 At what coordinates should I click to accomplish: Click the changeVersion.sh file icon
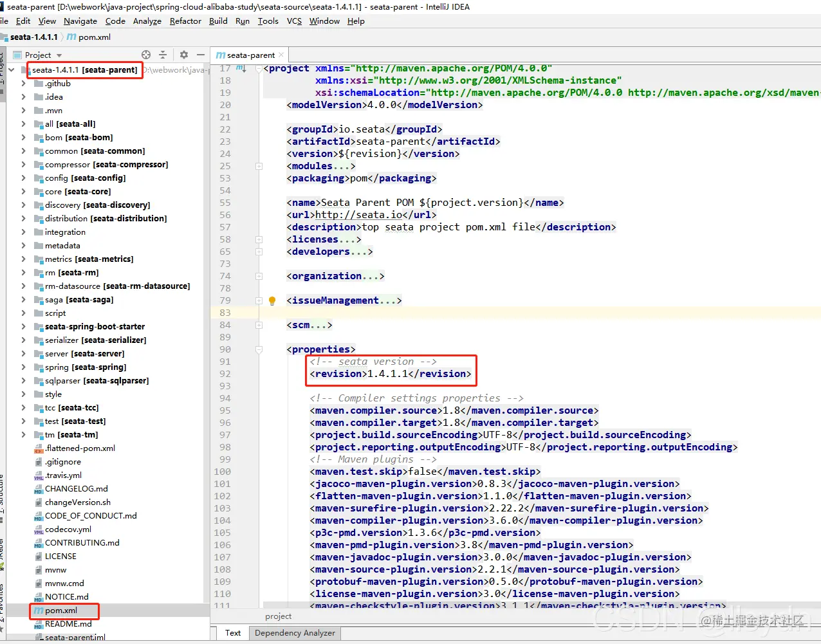click(x=39, y=502)
